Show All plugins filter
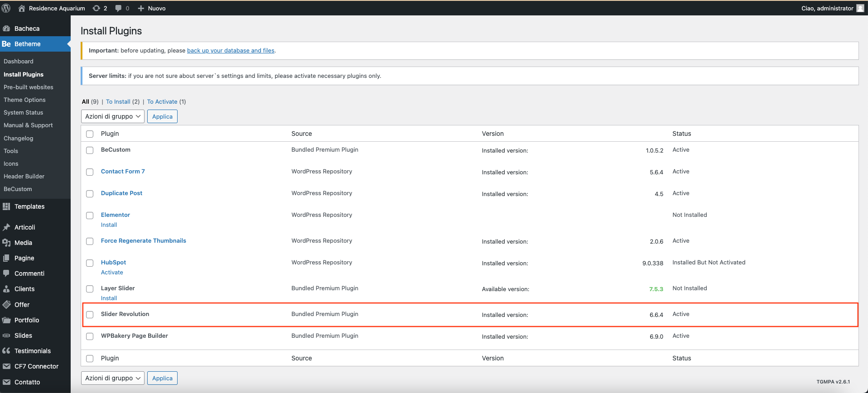 pos(86,101)
